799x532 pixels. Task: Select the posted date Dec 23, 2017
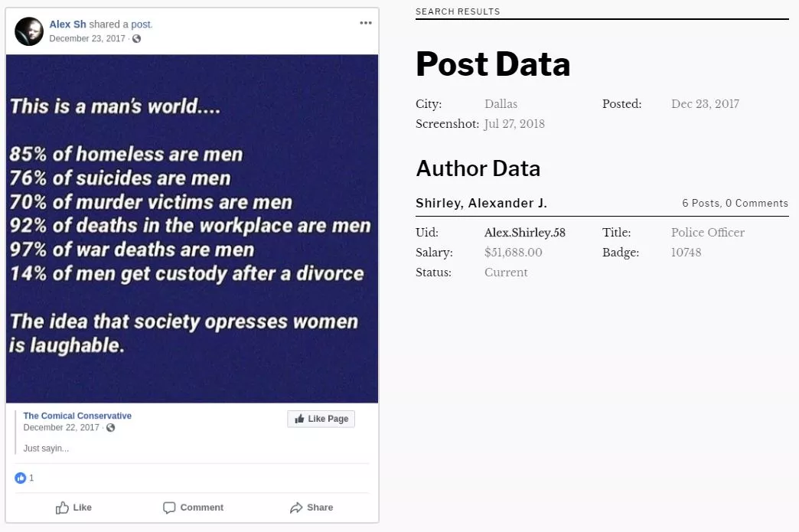coord(705,104)
